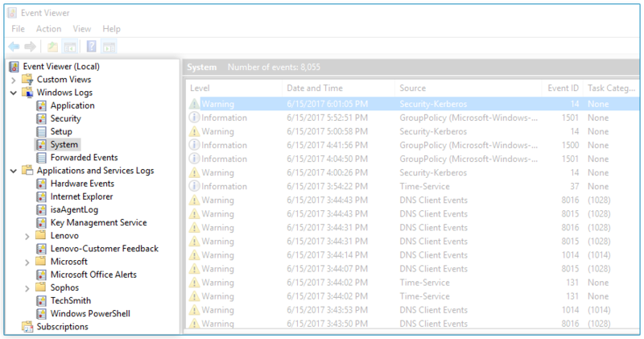Expand the Sophos folder node
The width and height of the screenshot is (644, 339).
tap(27, 287)
